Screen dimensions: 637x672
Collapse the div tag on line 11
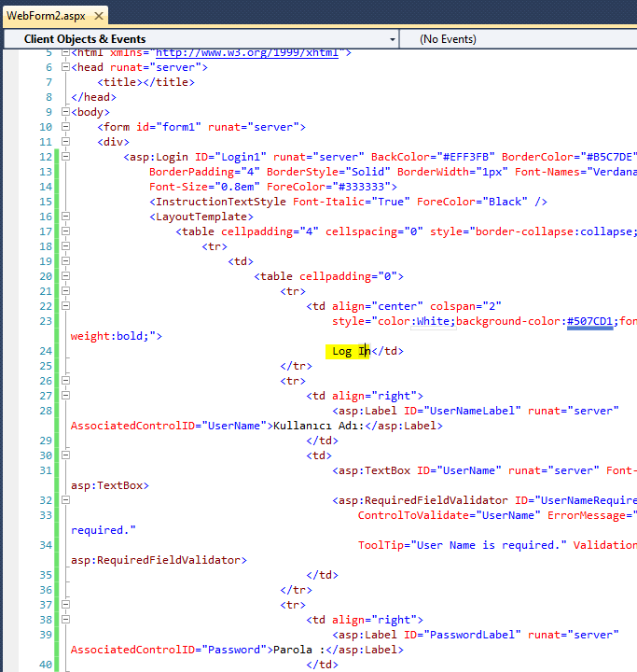coord(65,142)
